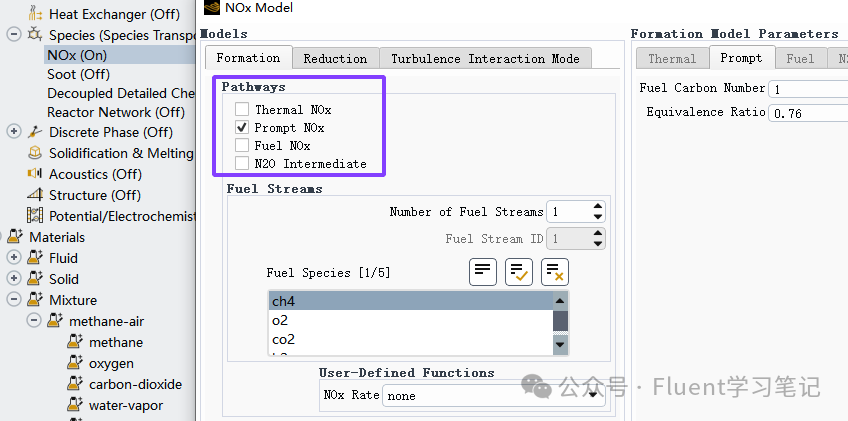Open the NOx Rate dropdown
This screenshot has width=848, height=421.
coord(493,396)
